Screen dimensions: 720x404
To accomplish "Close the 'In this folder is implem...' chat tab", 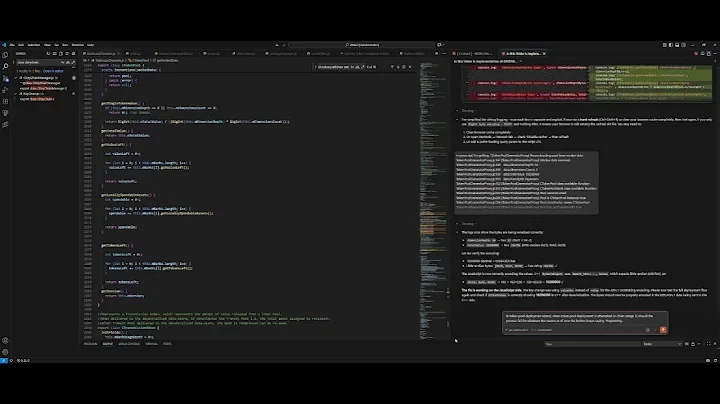I will 544,54.
